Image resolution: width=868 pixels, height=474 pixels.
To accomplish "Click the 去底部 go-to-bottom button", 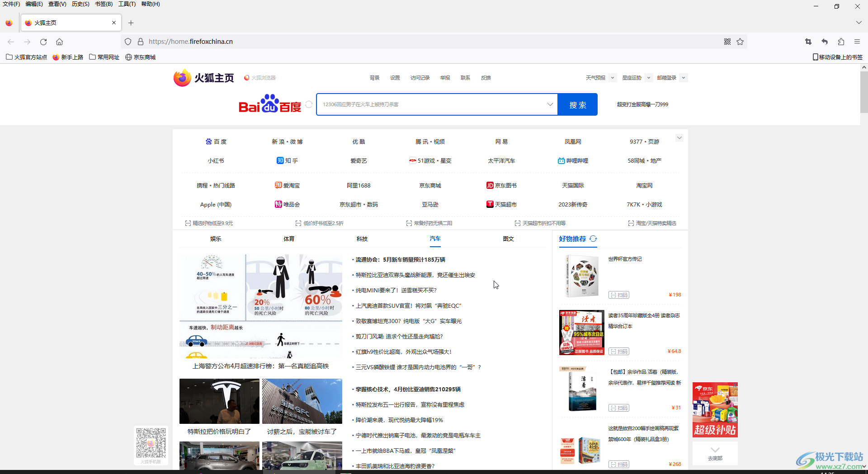I will pyautogui.click(x=715, y=453).
